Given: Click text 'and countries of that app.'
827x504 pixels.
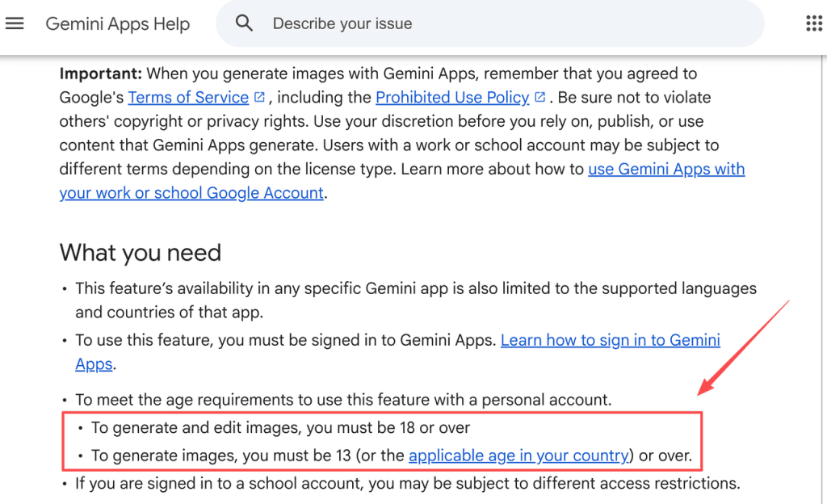Looking at the screenshot, I should (x=170, y=313).
